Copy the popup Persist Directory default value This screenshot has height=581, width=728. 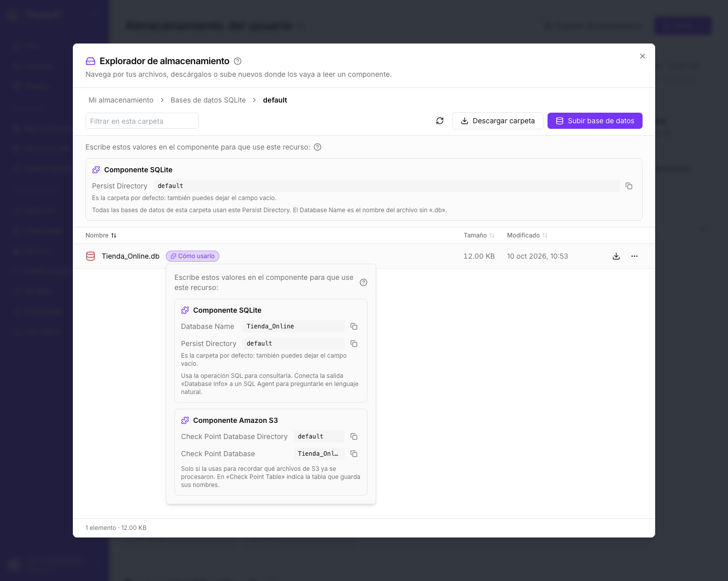pos(354,344)
